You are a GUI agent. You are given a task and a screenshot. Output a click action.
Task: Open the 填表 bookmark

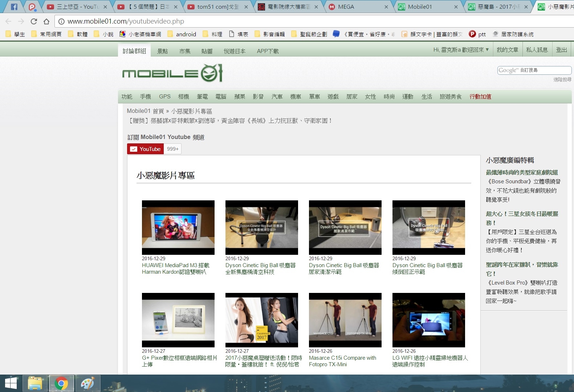click(x=239, y=34)
